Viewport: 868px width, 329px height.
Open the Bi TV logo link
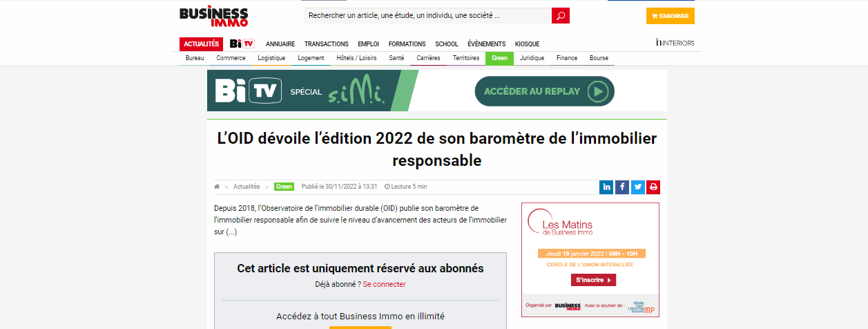(x=242, y=44)
